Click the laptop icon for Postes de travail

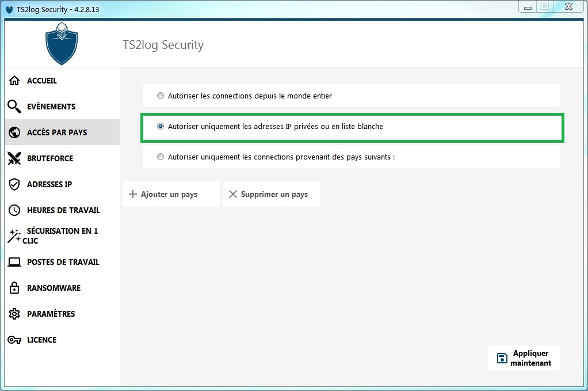[x=14, y=261]
